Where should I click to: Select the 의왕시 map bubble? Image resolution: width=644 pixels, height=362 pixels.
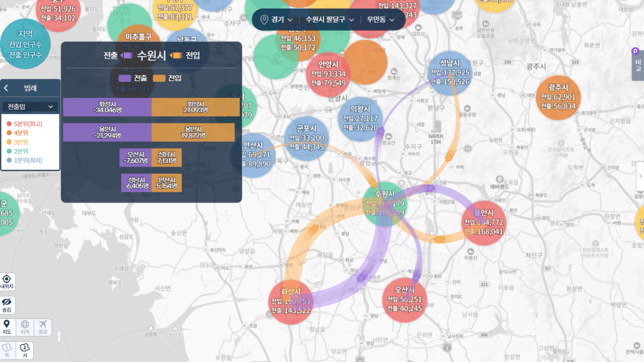(360, 119)
